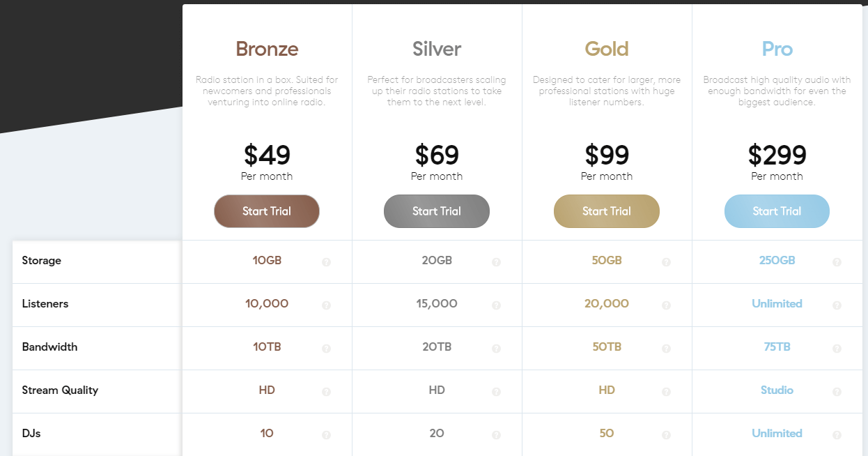The width and height of the screenshot is (868, 456).
Task: Click help icon beside Bronze 10TB bandwidth
Action: tap(326, 349)
